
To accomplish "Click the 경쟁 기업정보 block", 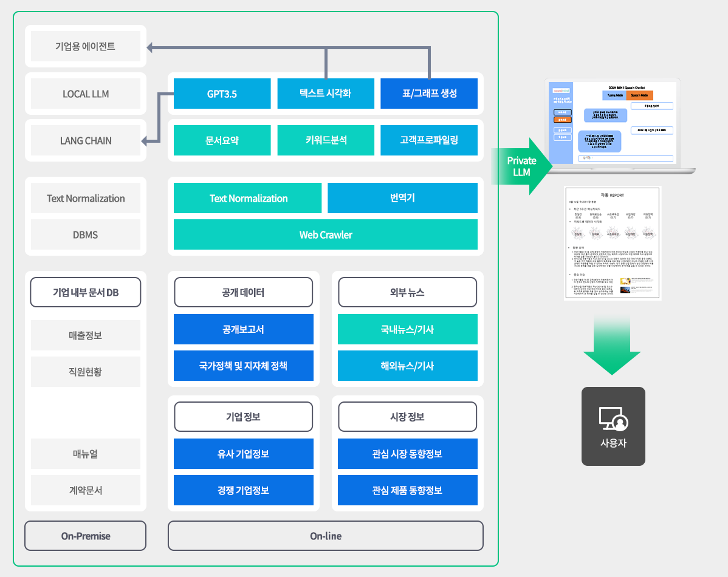I will [243, 491].
